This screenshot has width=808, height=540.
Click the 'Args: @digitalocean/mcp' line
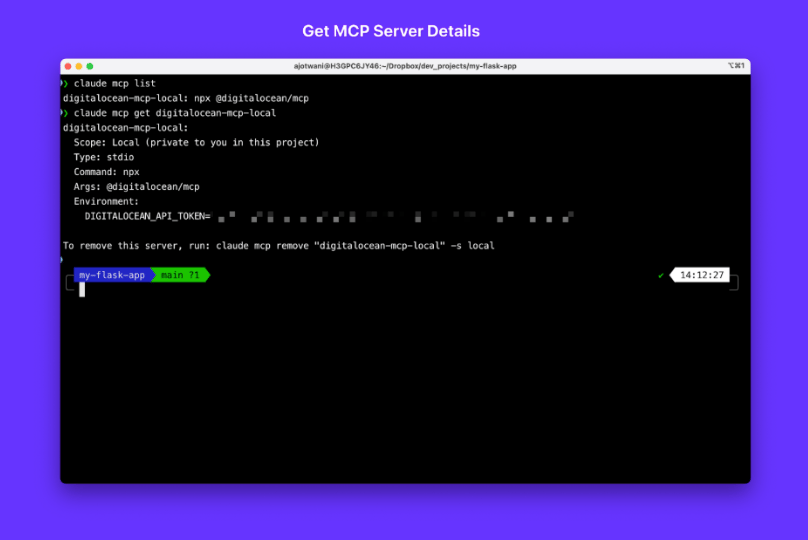click(137, 187)
